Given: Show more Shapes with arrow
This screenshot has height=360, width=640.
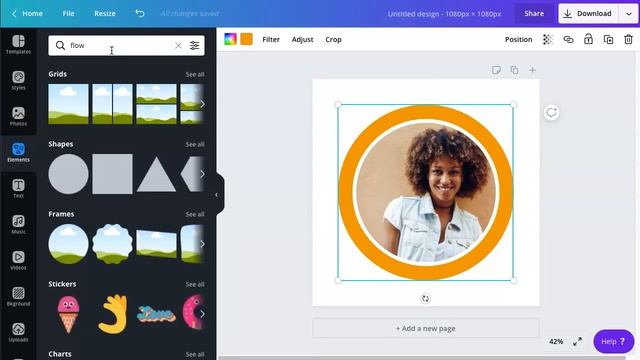Looking at the screenshot, I should pyautogui.click(x=202, y=174).
